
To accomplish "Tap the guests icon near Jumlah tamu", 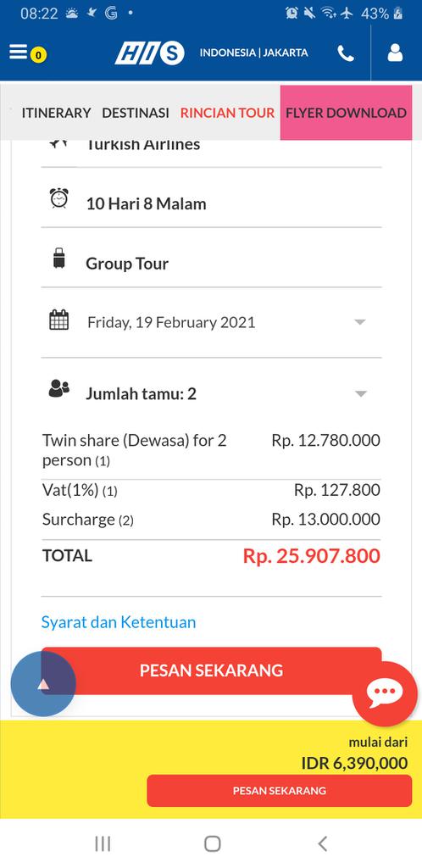I will click(x=59, y=389).
